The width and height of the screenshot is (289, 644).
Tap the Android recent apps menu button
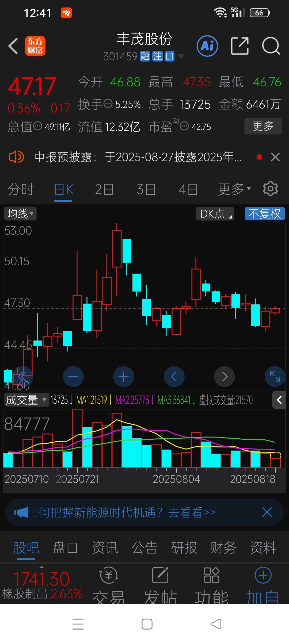pos(78,624)
